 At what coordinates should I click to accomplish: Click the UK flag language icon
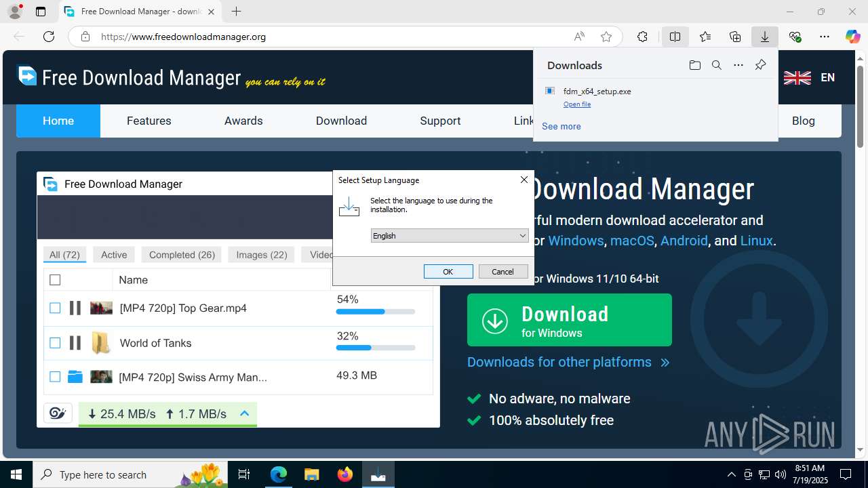797,77
